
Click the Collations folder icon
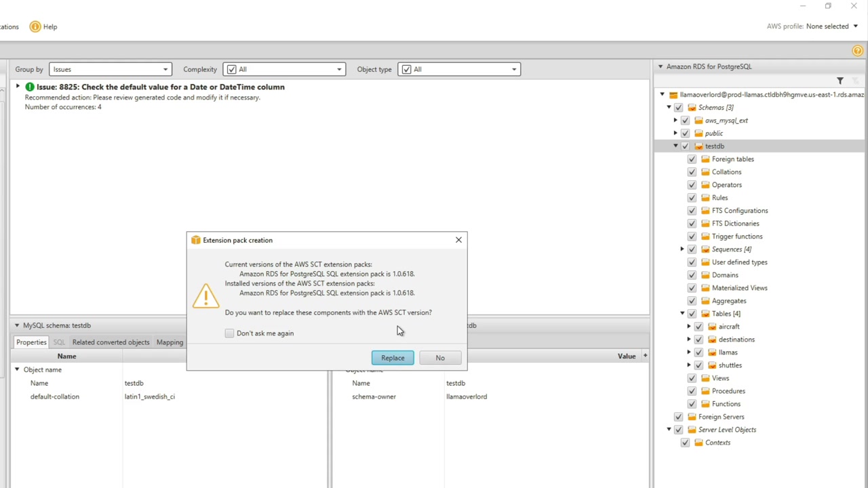point(705,172)
